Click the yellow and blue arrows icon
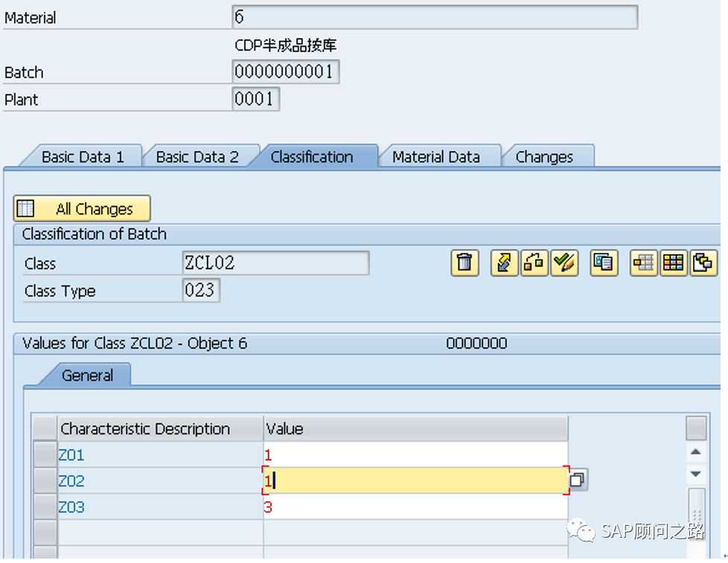The height and width of the screenshot is (563, 728). tap(504, 263)
